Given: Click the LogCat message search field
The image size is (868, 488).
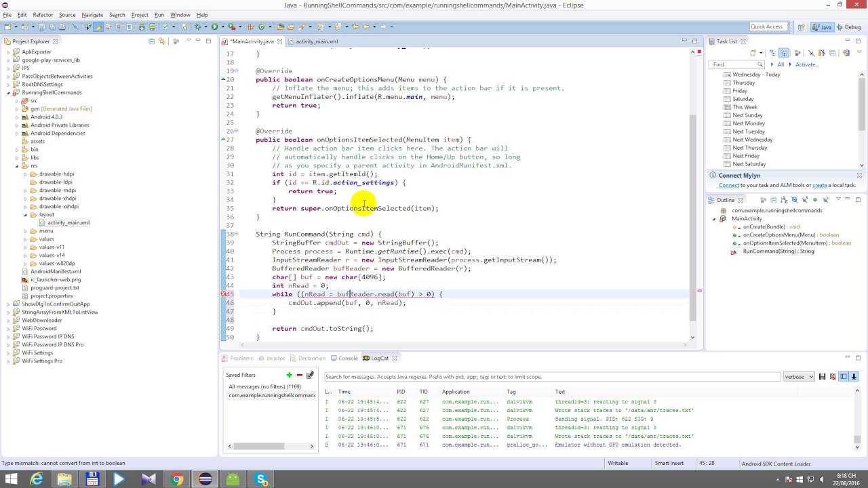Looking at the screenshot, I should (x=552, y=377).
